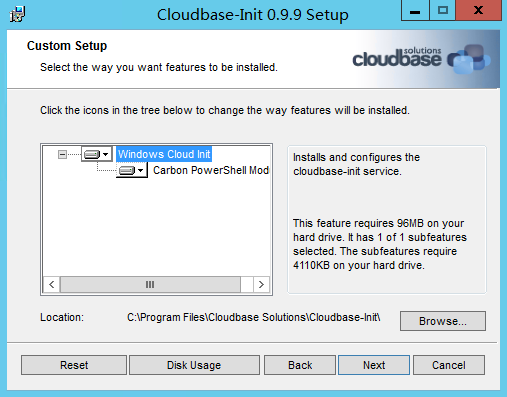
Task: Open Carbon PowerShell Module drive icon dropdown
Action: (132, 170)
